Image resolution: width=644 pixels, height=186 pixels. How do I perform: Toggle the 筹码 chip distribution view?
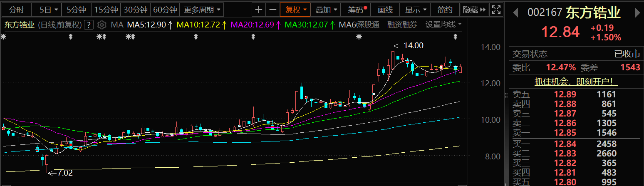(x=356, y=10)
